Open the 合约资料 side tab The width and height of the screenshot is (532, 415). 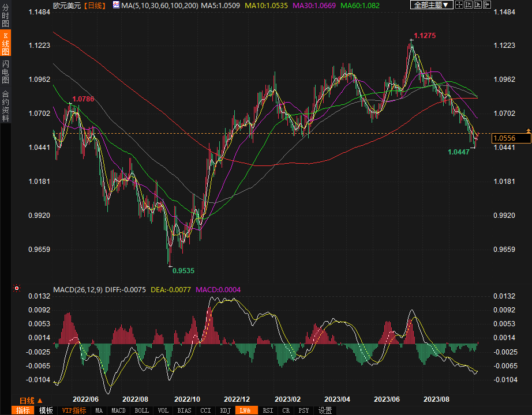click(x=6, y=106)
